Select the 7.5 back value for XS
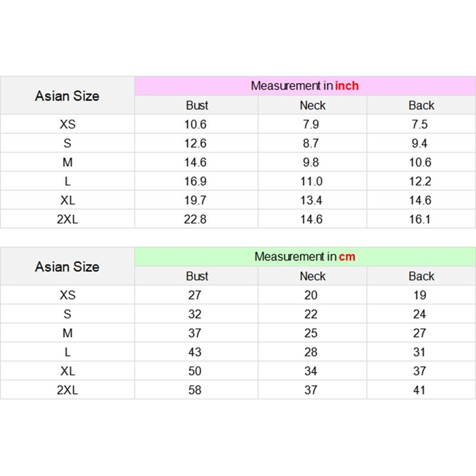The image size is (476, 476). tap(419, 124)
